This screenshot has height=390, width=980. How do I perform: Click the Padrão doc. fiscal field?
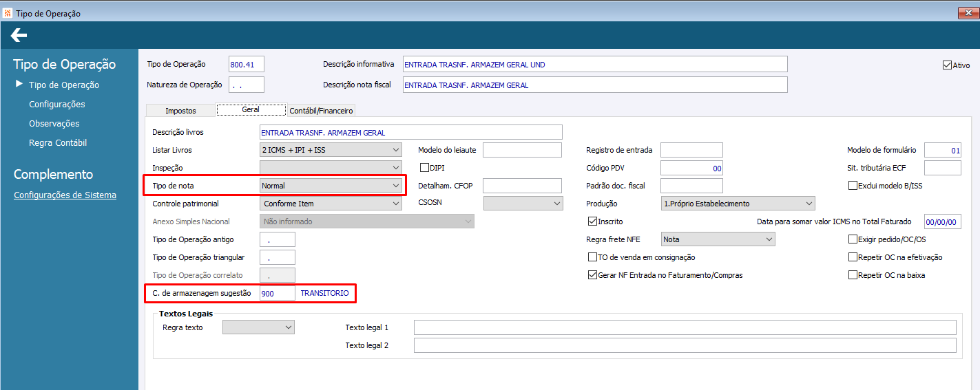pos(691,186)
